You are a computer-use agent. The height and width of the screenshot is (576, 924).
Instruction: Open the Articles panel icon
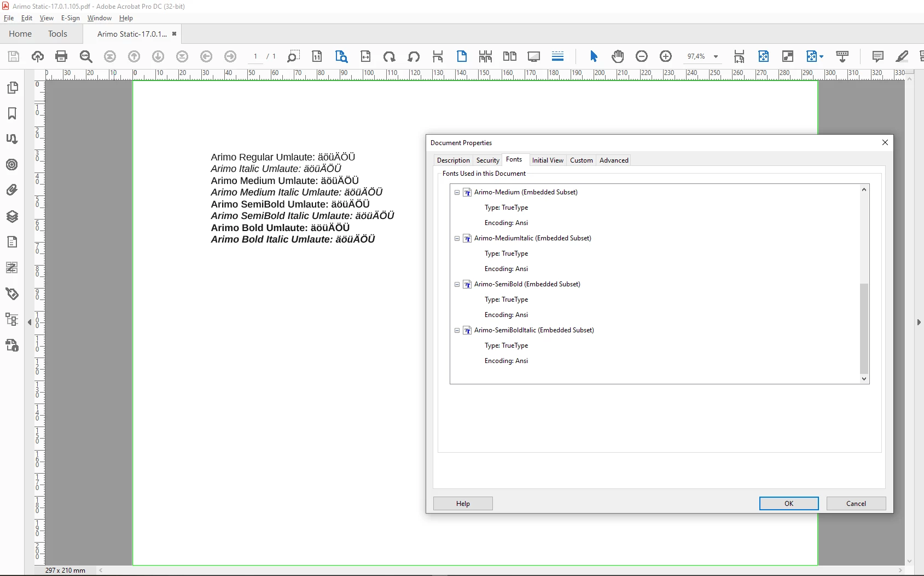12,139
